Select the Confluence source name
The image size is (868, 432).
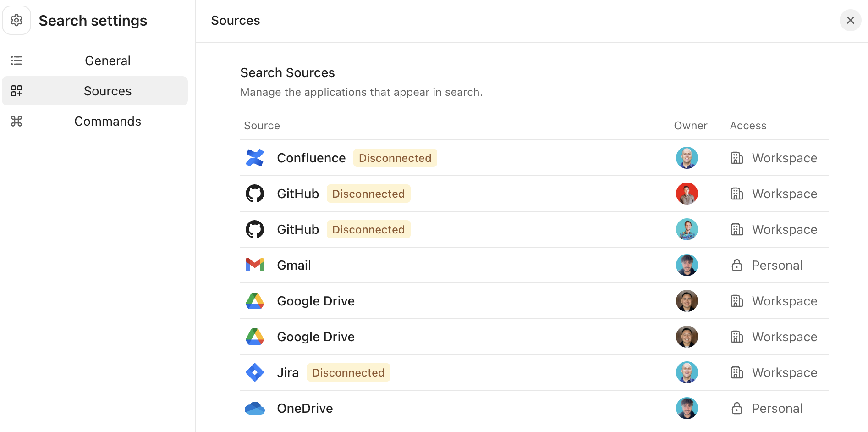coord(311,158)
